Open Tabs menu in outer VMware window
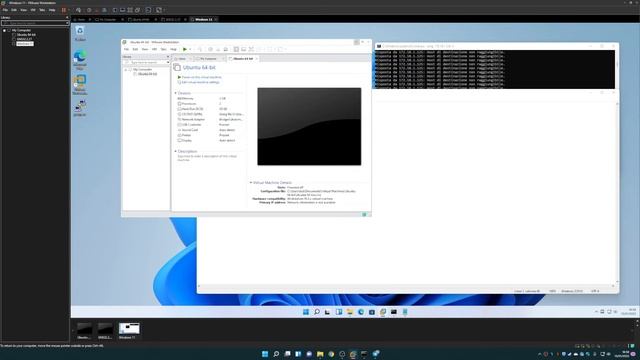Image resolution: width=640 pixels, height=360 pixels. coord(42,10)
